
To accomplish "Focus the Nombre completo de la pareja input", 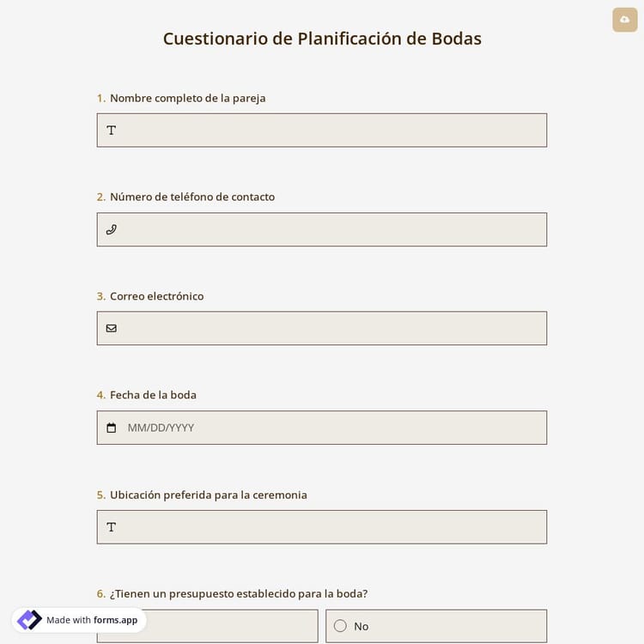I will [331, 131].
